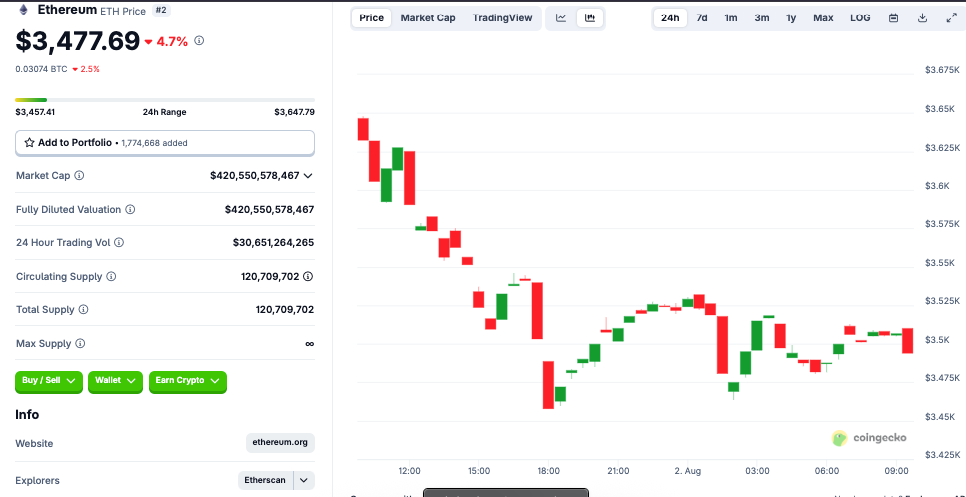This screenshot has height=497, width=966.
Task: Click the Total Supply info icon
Action: click(83, 310)
